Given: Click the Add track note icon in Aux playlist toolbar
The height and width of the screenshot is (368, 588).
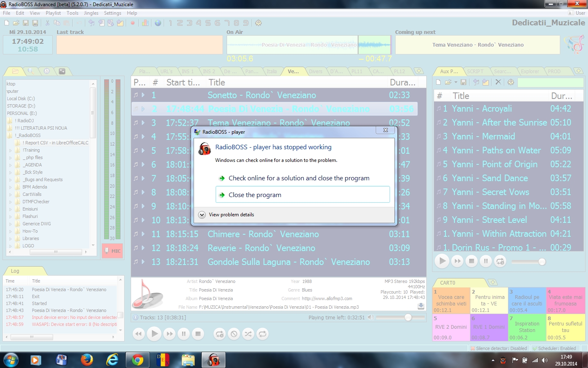Looking at the screenshot, I should [x=476, y=82].
